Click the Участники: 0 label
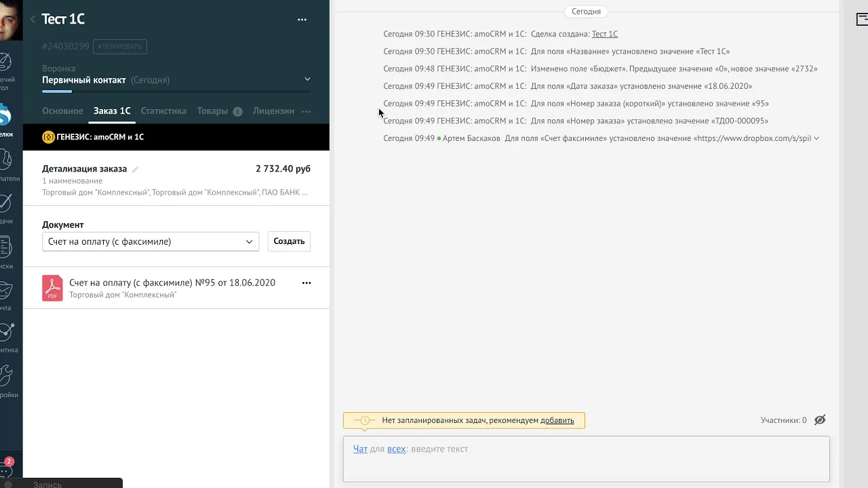Viewport: 868px width, 488px height. 784,420
